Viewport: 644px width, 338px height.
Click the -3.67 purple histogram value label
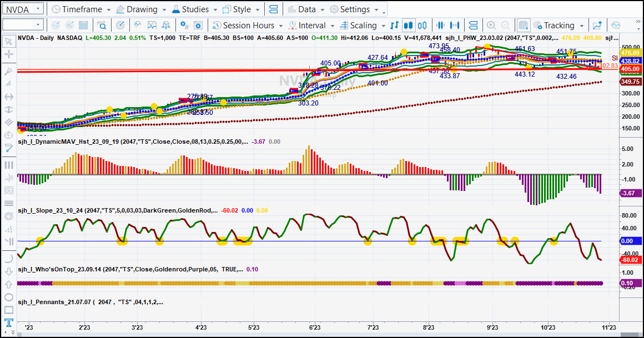tap(630, 193)
